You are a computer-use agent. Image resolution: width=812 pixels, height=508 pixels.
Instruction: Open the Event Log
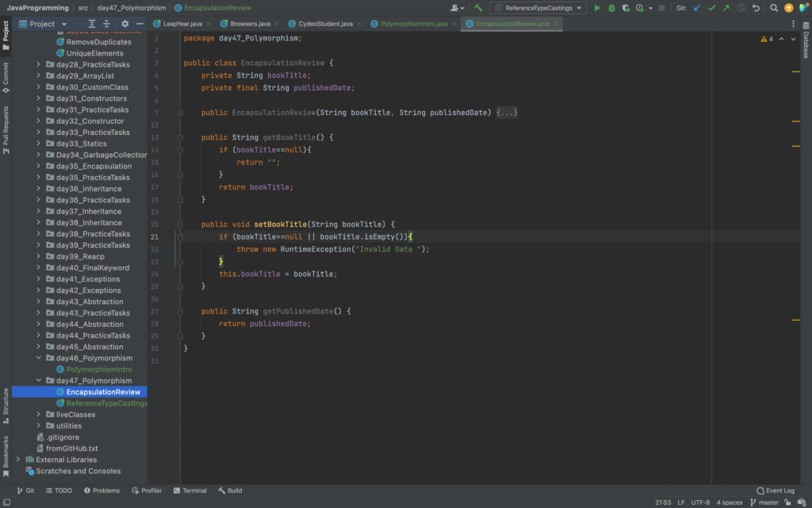775,491
